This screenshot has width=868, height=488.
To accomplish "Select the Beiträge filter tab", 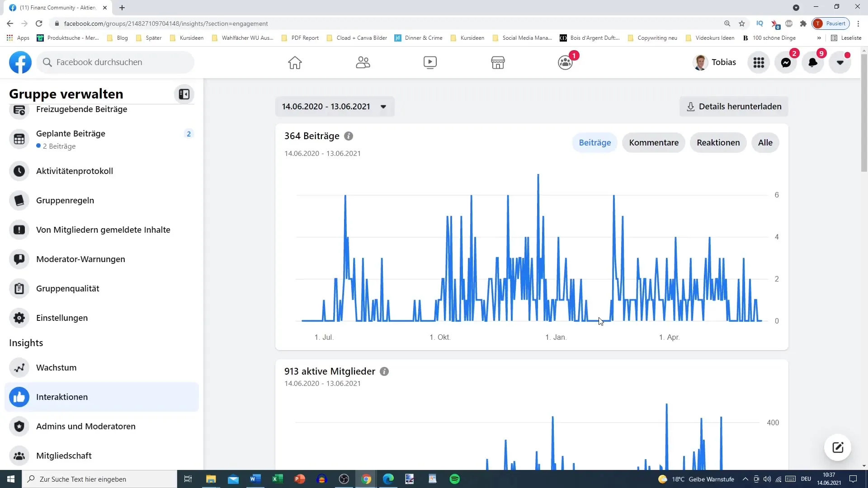I will coord(594,142).
